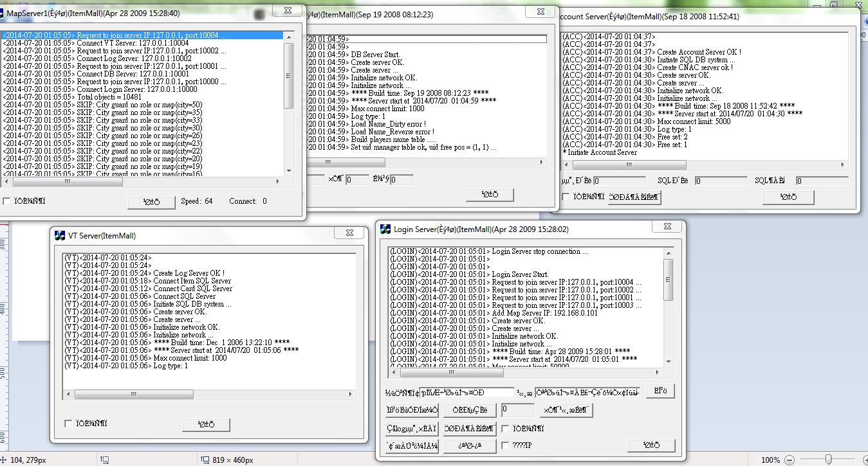The width and height of the screenshot is (868, 466).
Task: Click the 100% zoom level in Paint status bar
Action: [771, 460]
